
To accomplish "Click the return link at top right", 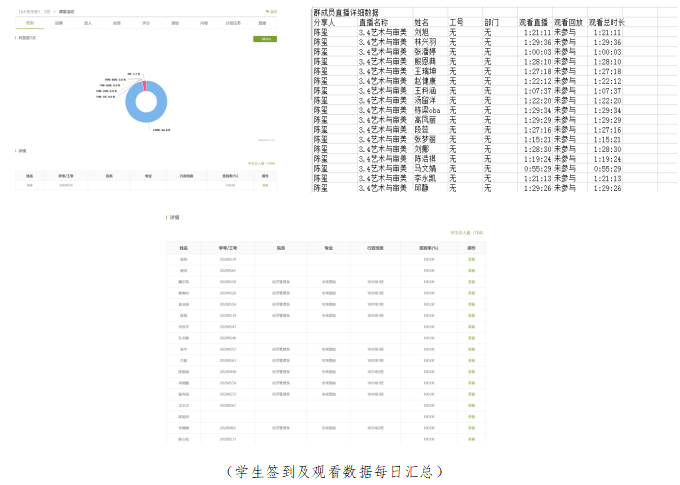I will pyautogui.click(x=273, y=12).
